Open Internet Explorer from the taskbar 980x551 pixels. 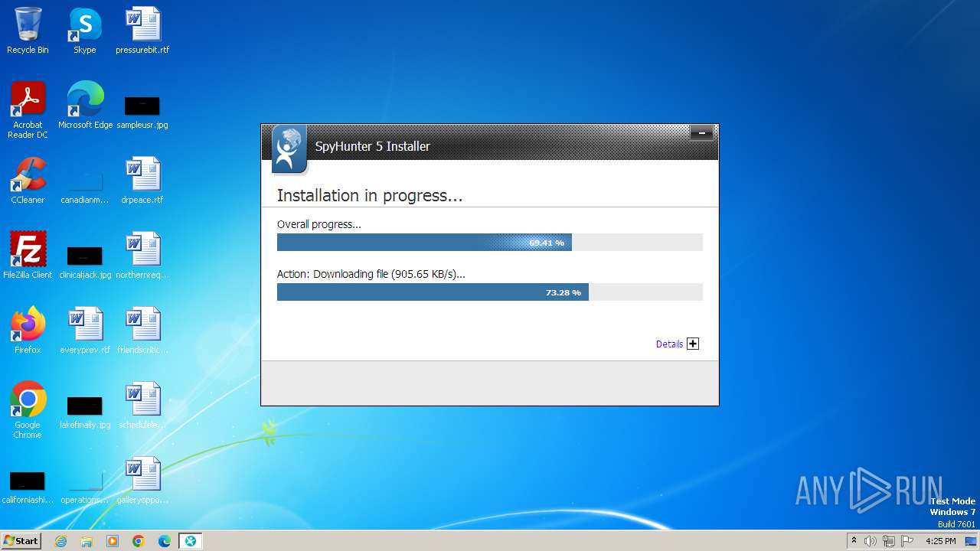click(x=60, y=541)
